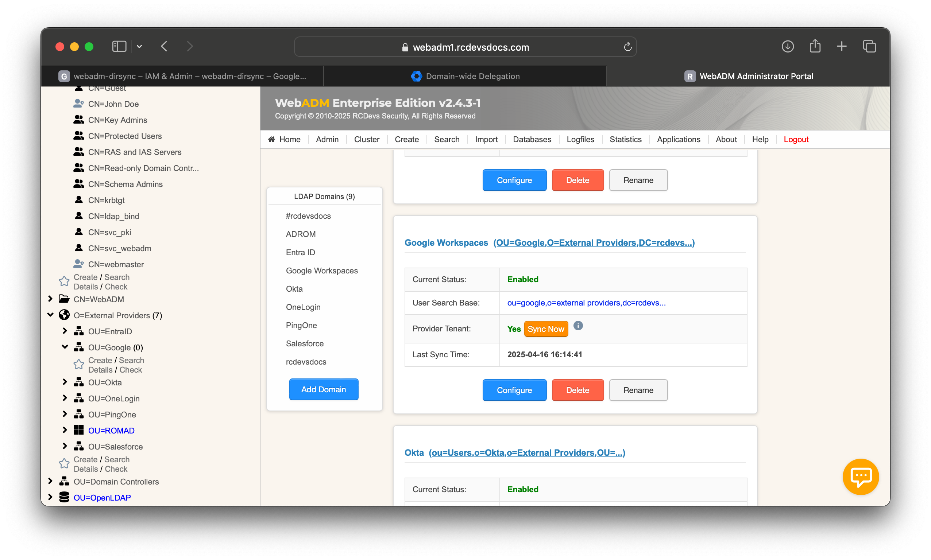Viewport: 931px width, 560px height.
Task: Open CN=Protected Users in the tree
Action: 125,136
